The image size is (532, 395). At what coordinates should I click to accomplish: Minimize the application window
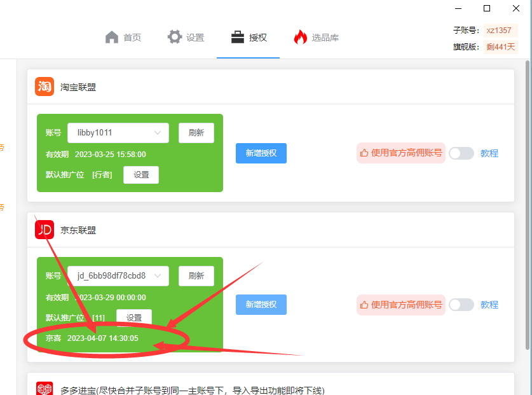pos(458,8)
